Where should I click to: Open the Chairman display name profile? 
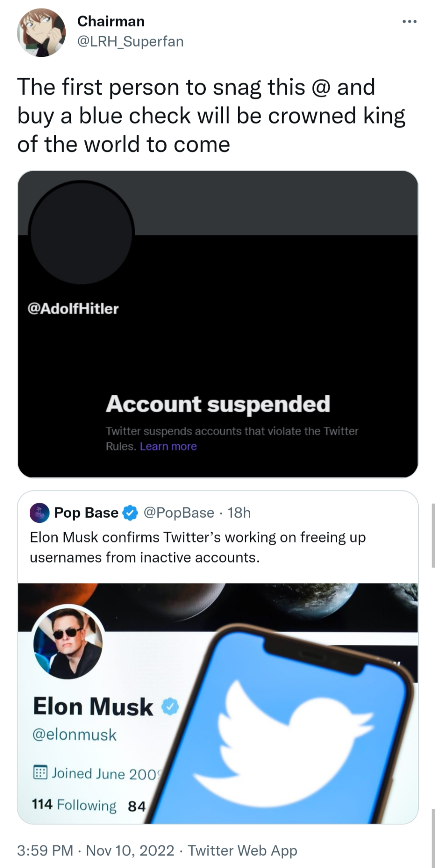111,21
